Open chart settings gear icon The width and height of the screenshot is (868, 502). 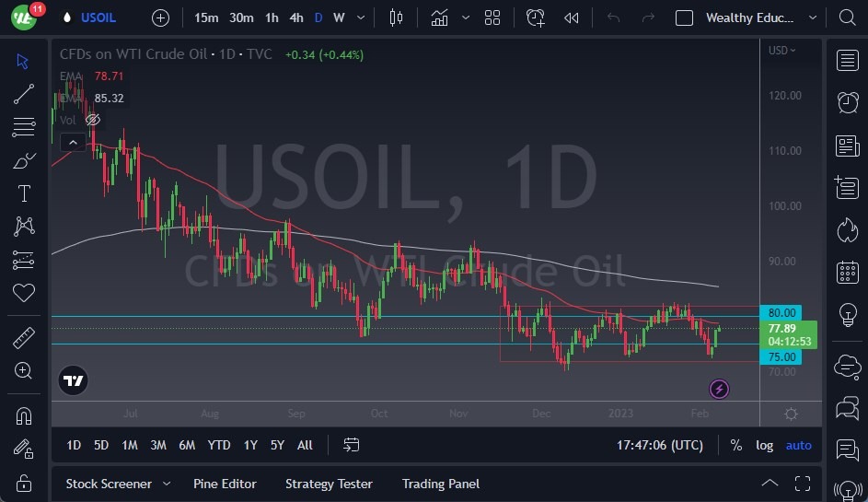790,414
